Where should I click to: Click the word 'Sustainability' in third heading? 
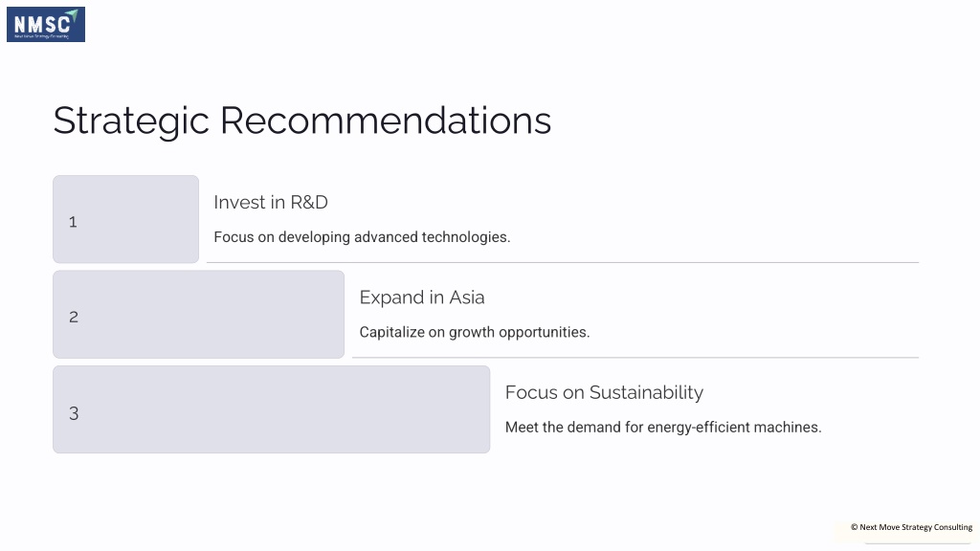(646, 392)
